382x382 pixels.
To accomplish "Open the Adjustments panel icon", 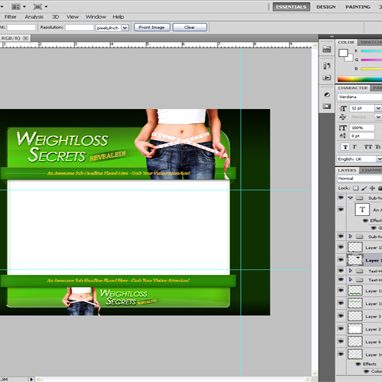I will point(327,95).
